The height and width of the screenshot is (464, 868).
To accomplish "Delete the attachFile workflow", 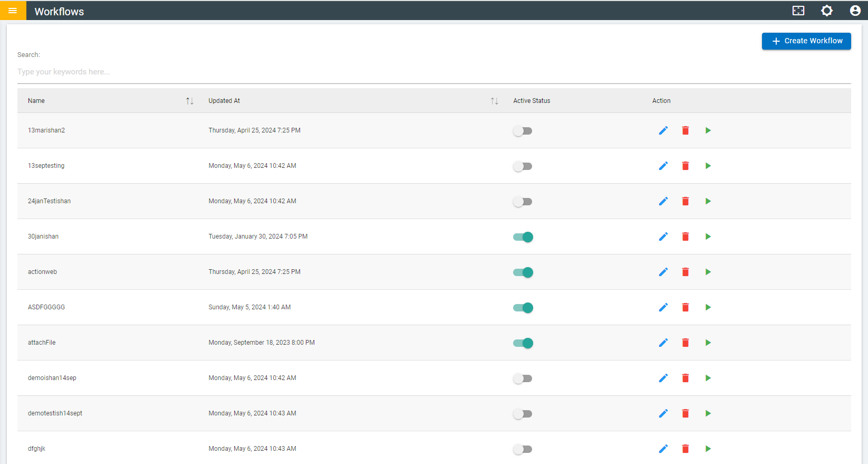I will (x=686, y=343).
